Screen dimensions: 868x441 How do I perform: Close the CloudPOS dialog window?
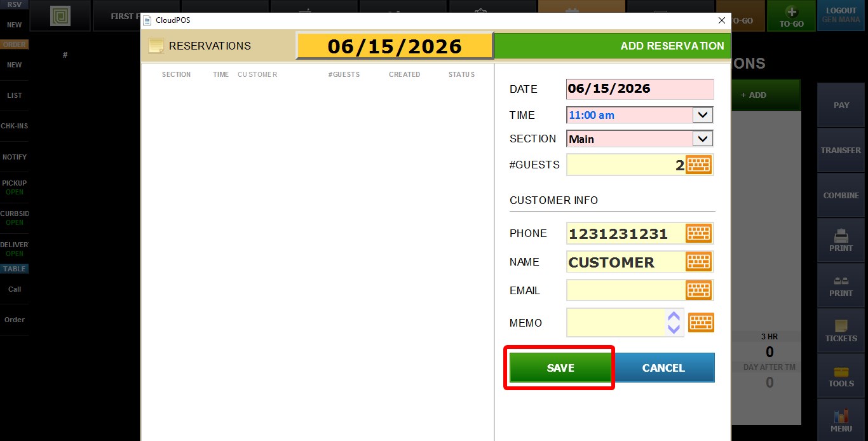tap(721, 20)
